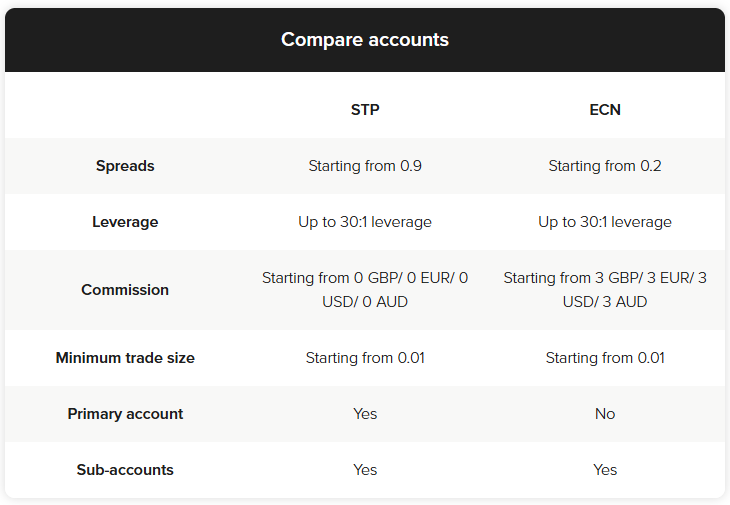
Task: Click the Leverage row label
Action: point(125,222)
